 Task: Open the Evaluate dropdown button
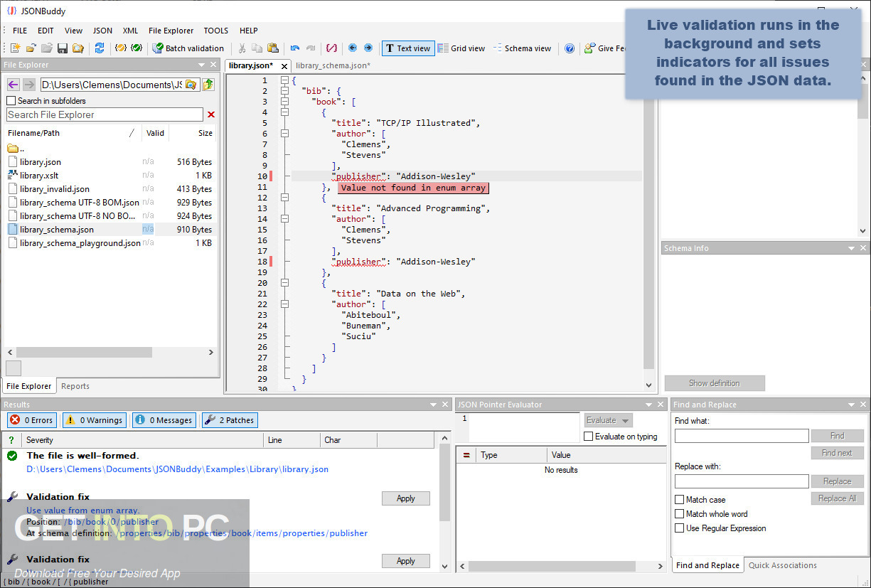coord(608,420)
